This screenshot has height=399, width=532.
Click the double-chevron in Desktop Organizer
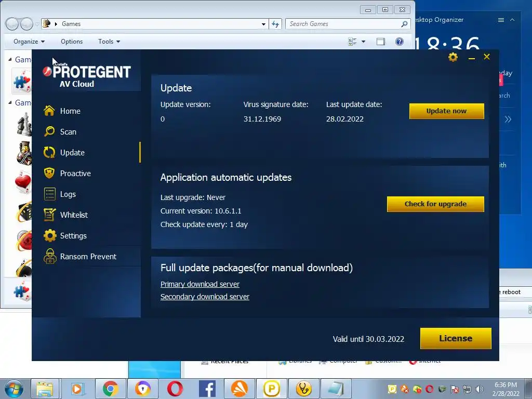pos(508,119)
